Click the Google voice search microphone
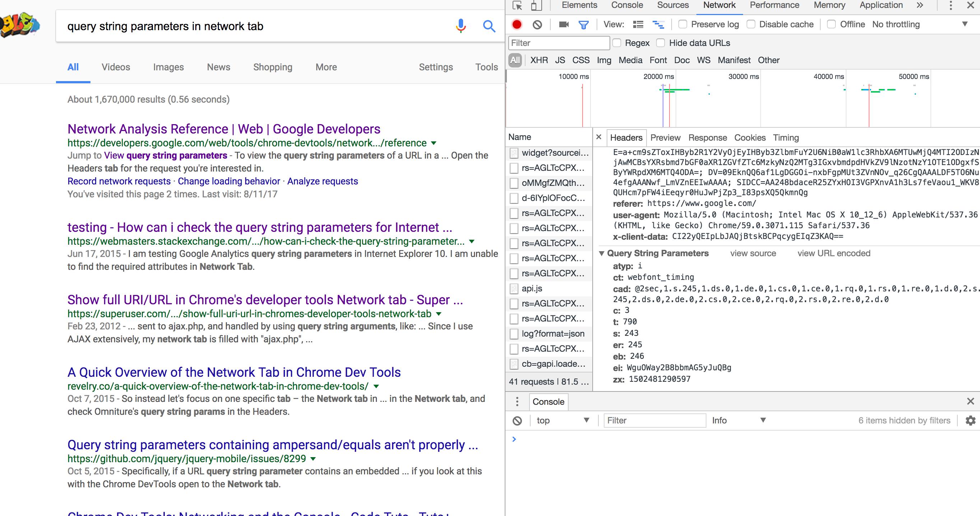 (x=461, y=26)
